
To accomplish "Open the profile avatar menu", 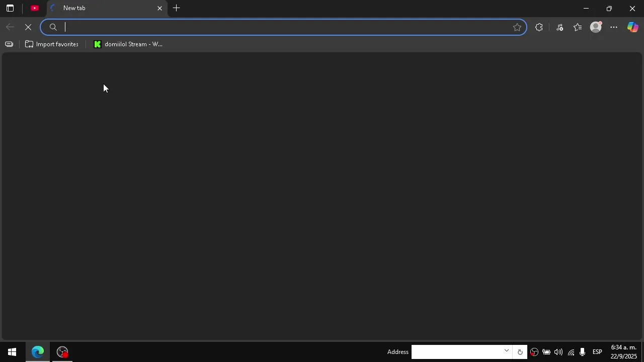I will (596, 27).
